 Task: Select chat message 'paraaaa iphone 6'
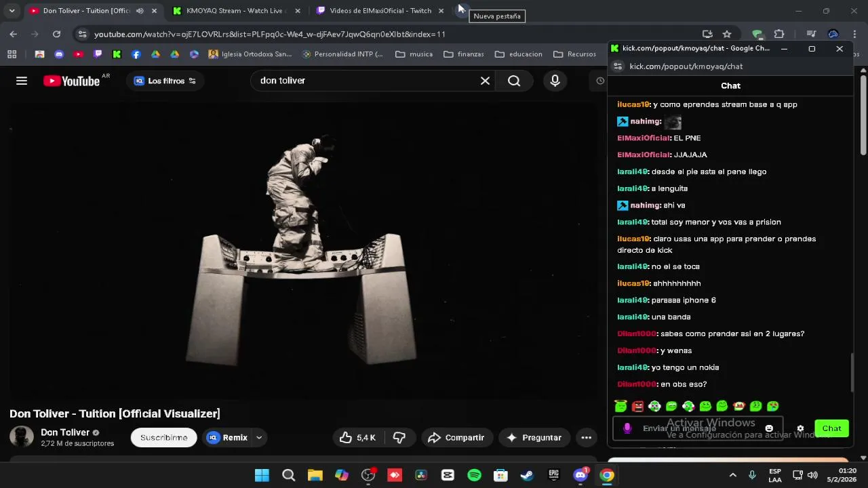point(683,300)
